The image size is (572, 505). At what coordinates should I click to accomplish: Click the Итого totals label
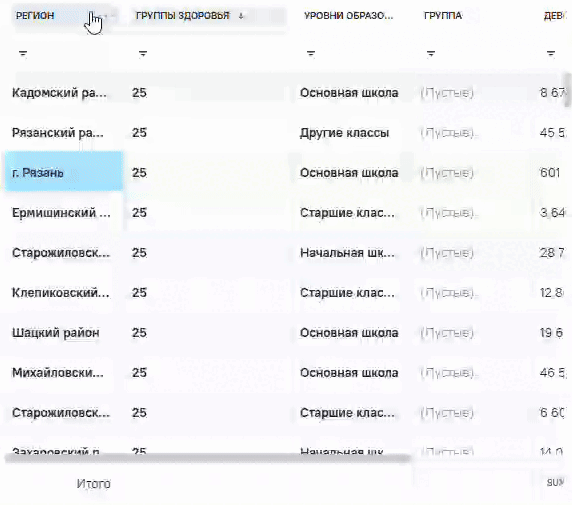pos(93,484)
